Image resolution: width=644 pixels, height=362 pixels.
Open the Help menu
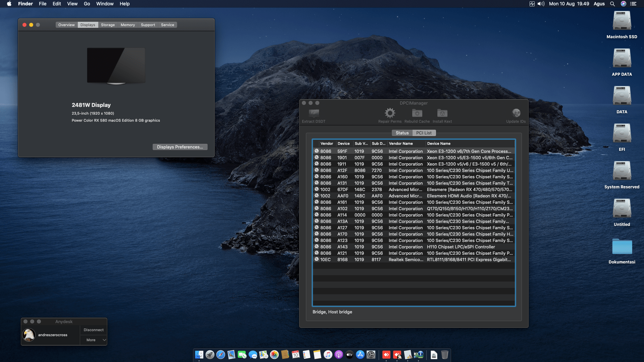[x=124, y=4]
